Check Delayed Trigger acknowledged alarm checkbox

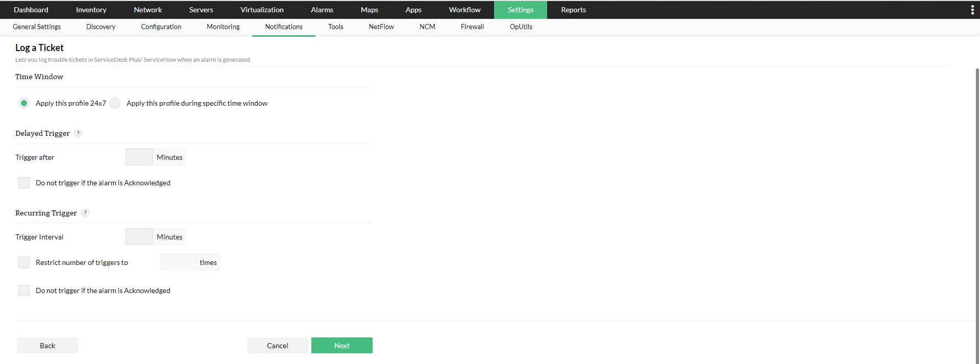[x=24, y=183]
